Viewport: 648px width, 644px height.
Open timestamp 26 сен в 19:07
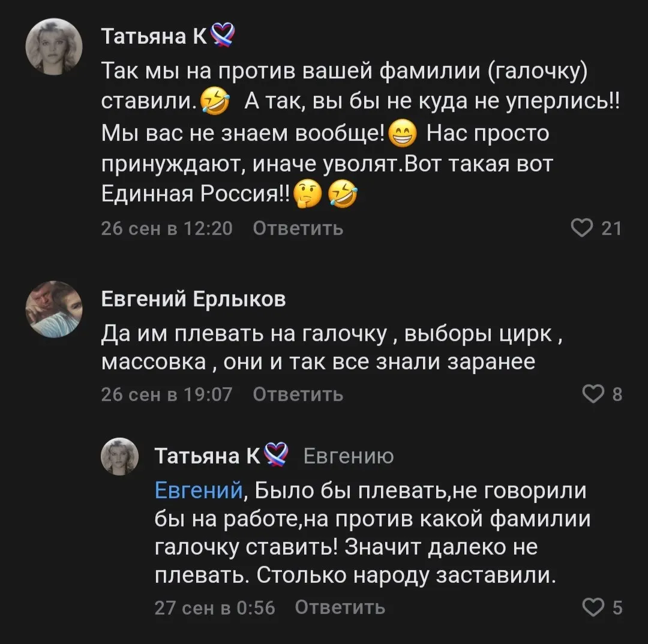pos(167,394)
